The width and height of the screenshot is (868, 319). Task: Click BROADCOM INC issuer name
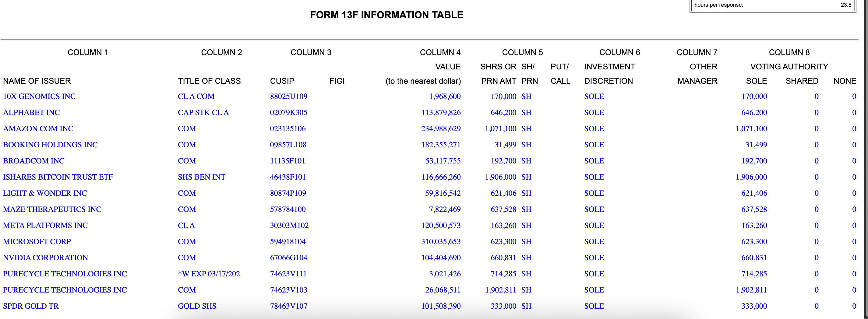(34, 161)
